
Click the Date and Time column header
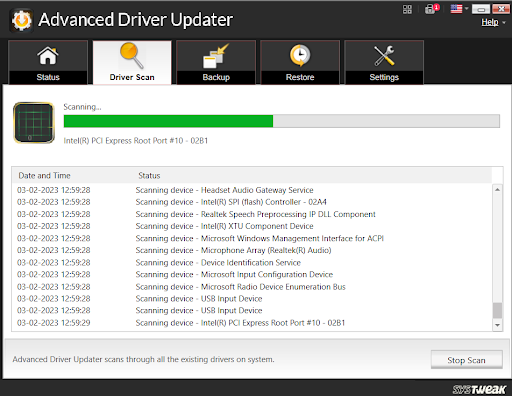[x=44, y=175]
